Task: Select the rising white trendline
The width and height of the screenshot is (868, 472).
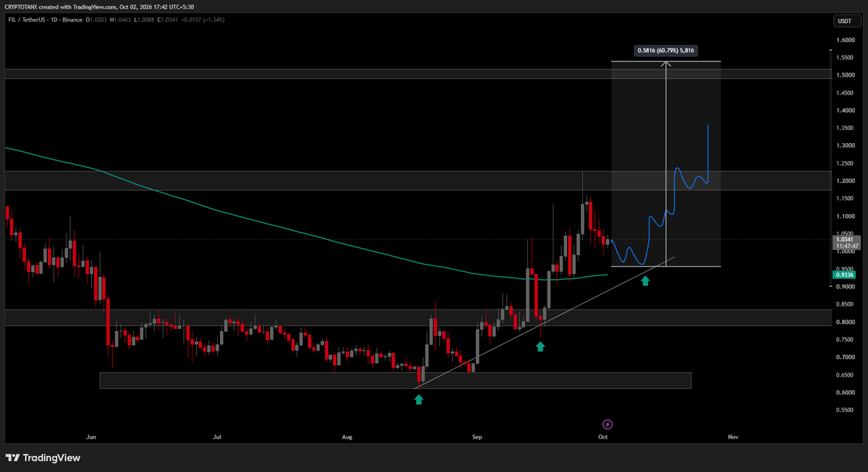Action: tap(542, 323)
